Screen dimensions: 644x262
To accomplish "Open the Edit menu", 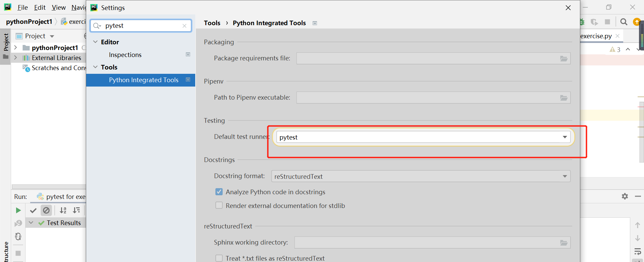I will [40, 7].
